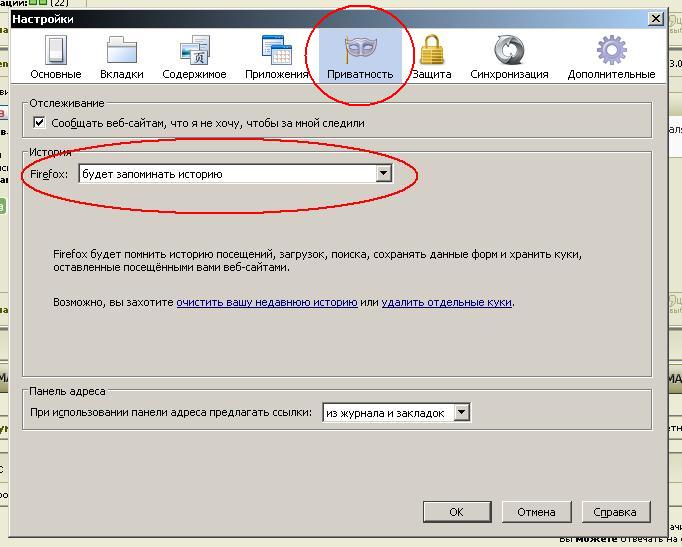The width and height of the screenshot is (682, 547).
Task: Open the Защита padlock icon
Action: point(431,49)
